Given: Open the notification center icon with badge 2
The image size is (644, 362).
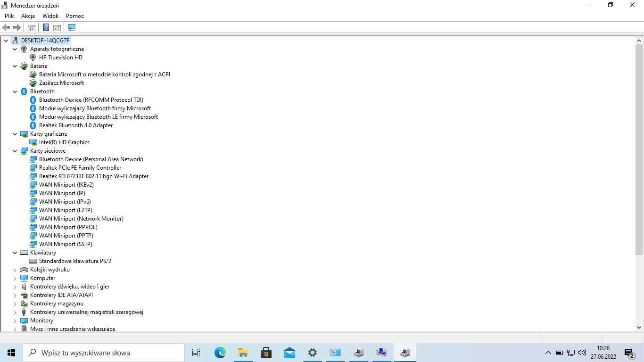Looking at the screenshot, I should pos(629,353).
